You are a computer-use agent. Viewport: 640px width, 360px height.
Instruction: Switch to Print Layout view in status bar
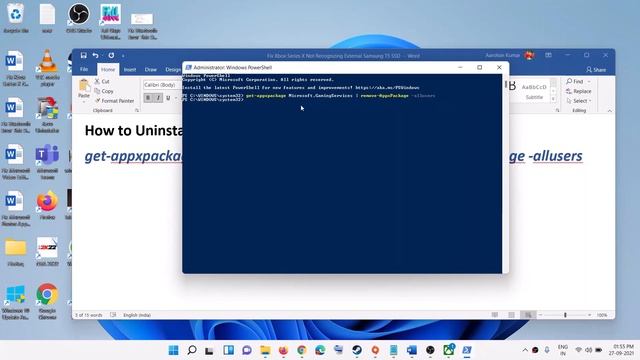pyautogui.click(x=511, y=315)
